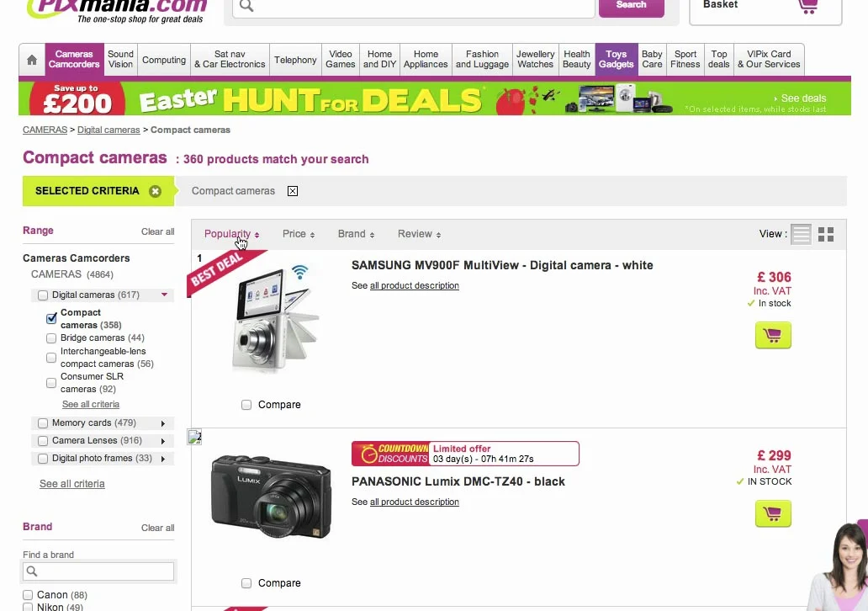This screenshot has height=611, width=868.
Task: Open the Home and DIY tab
Action: [380, 59]
